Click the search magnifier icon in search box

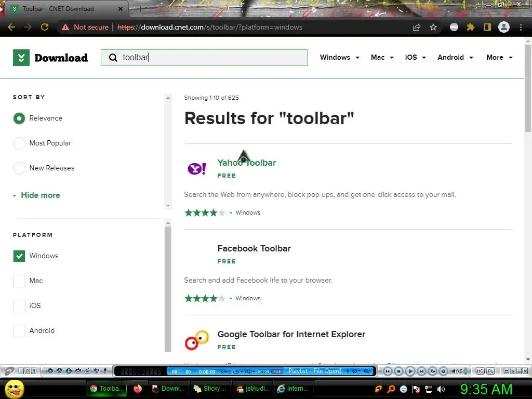pos(113,58)
